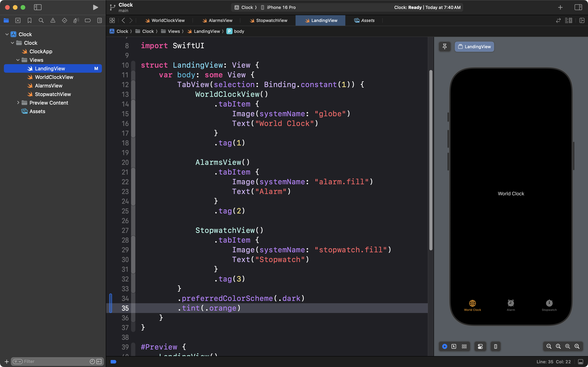Toggle the right inspector panel
Image resolution: width=588 pixels, height=367 pixels.
[x=578, y=7]
